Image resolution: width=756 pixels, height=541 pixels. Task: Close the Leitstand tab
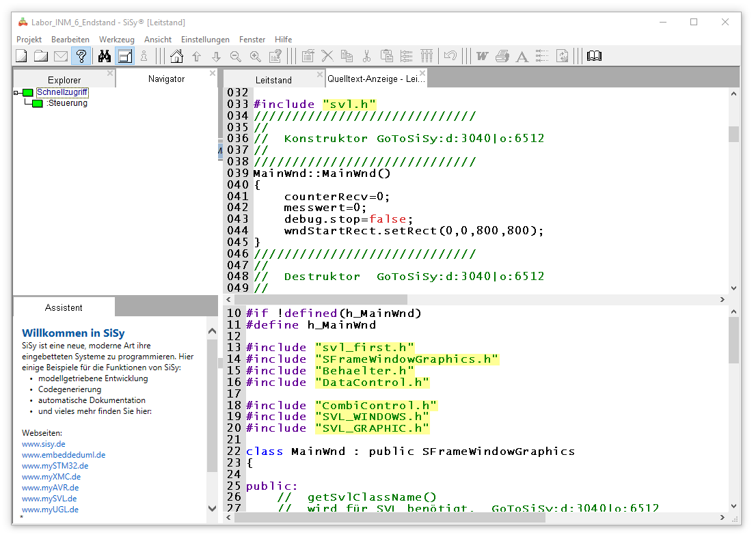pyautogui.click(x=320, y=74)
